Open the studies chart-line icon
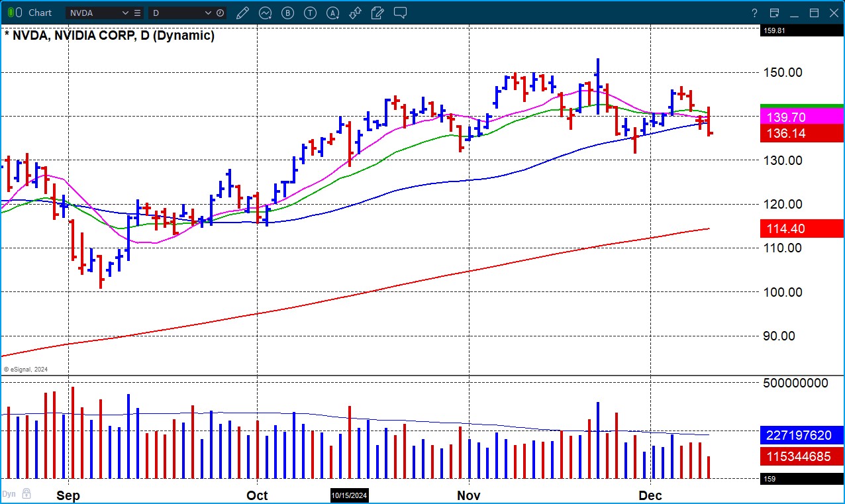 point(266,13)
